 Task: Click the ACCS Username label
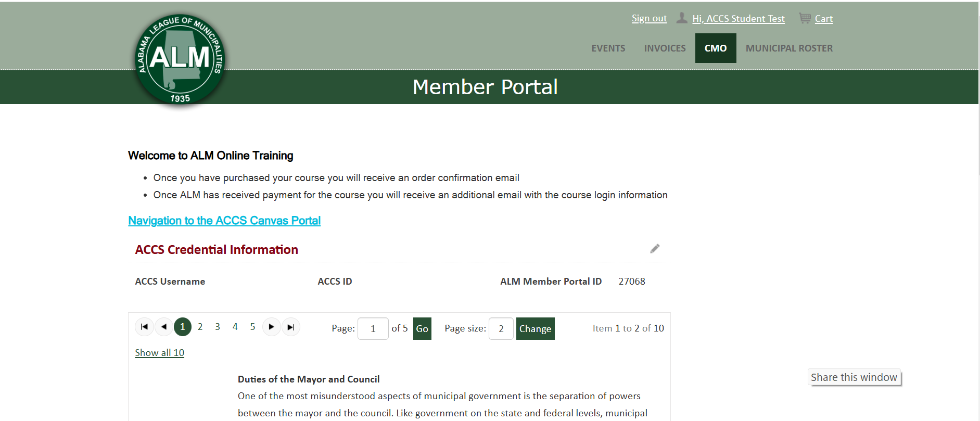point(170,282)
